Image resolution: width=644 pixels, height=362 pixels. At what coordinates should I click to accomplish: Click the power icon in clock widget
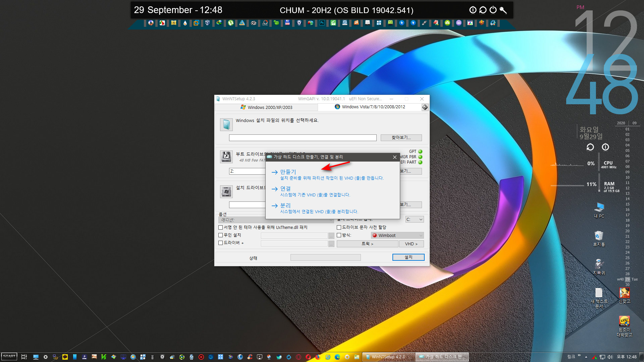coord(605,147)
